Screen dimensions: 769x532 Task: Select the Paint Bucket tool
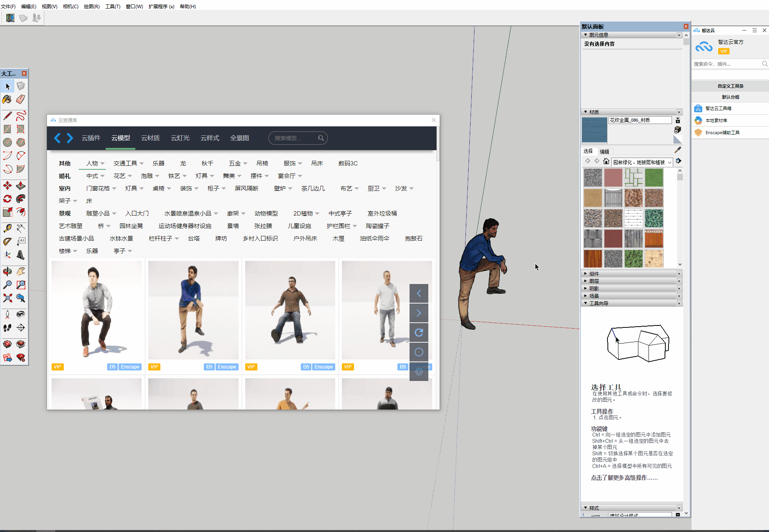[7, 99]
